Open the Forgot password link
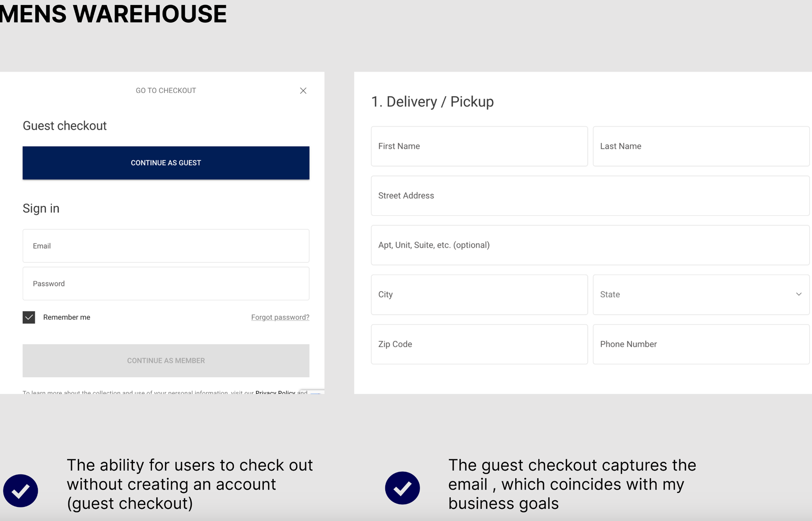This screenshot has width=812, height=521. 280,317
